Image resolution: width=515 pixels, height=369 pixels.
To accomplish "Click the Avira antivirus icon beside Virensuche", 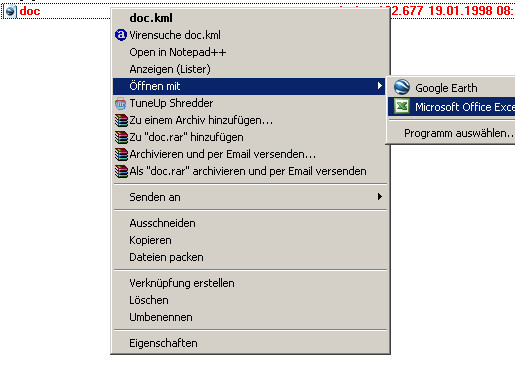I will 121,35.
